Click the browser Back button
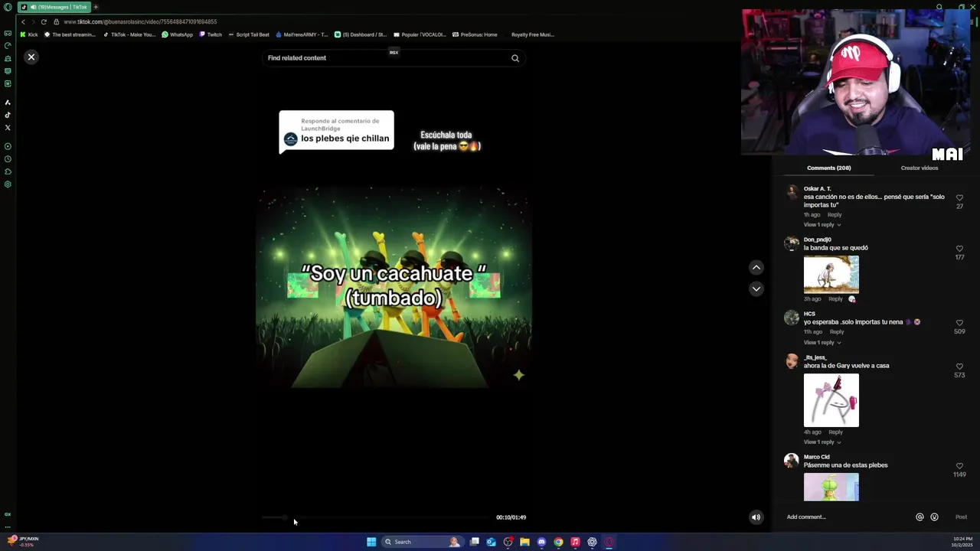The height and width of the screenshot is (551, 980). pos(23,21)
